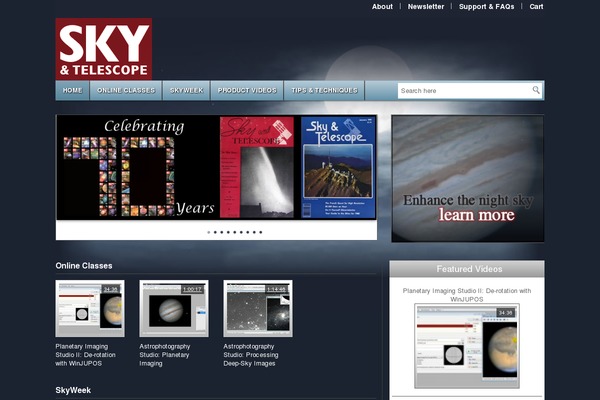The image size is (600, 400).
Task: View the Cart
Action: pyautogui.click(x=536, y=7)
